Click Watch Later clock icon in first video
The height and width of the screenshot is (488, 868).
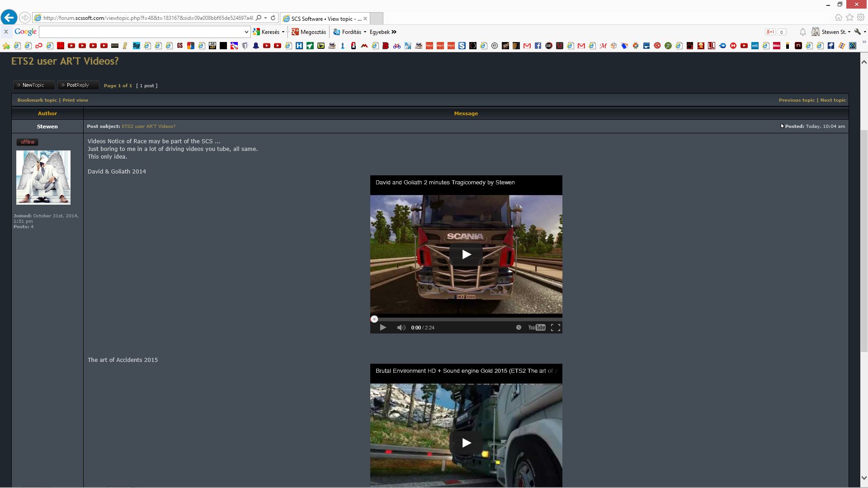tap(519, 328)
